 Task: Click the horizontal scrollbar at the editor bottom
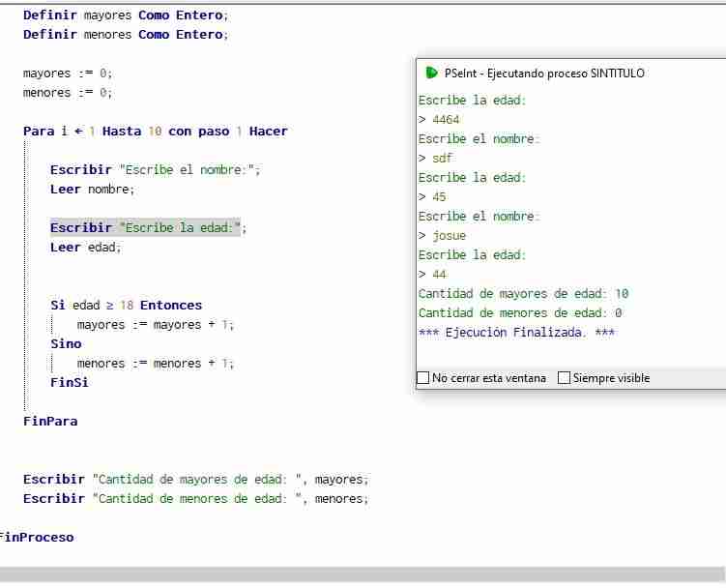(362, 574)
